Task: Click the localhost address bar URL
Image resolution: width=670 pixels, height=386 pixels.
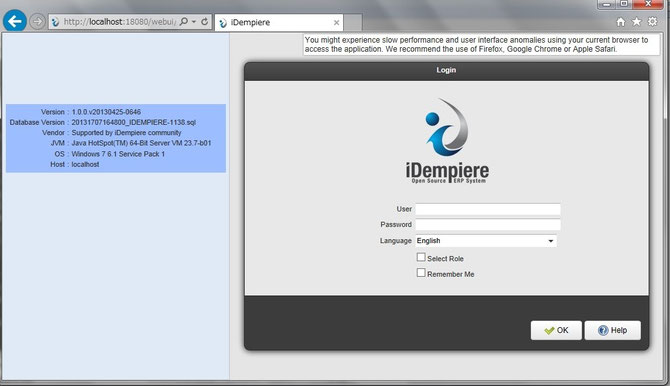Action: (x=119, y=21)
